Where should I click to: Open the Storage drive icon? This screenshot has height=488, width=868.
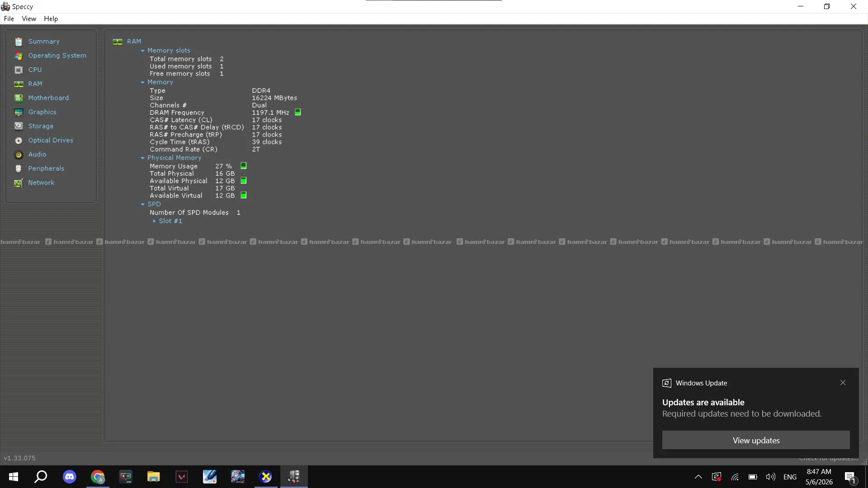tap(19, 126)
